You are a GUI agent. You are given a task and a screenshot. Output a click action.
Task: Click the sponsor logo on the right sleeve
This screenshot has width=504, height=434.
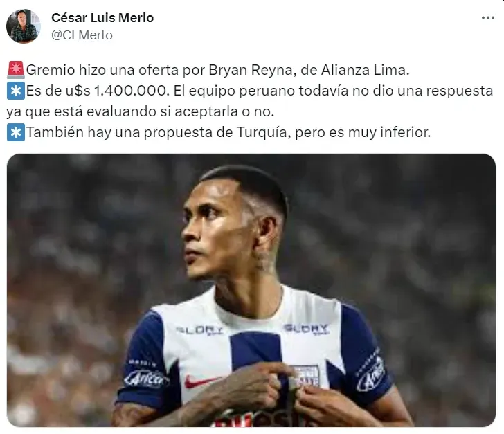click(x=371, y=374)
